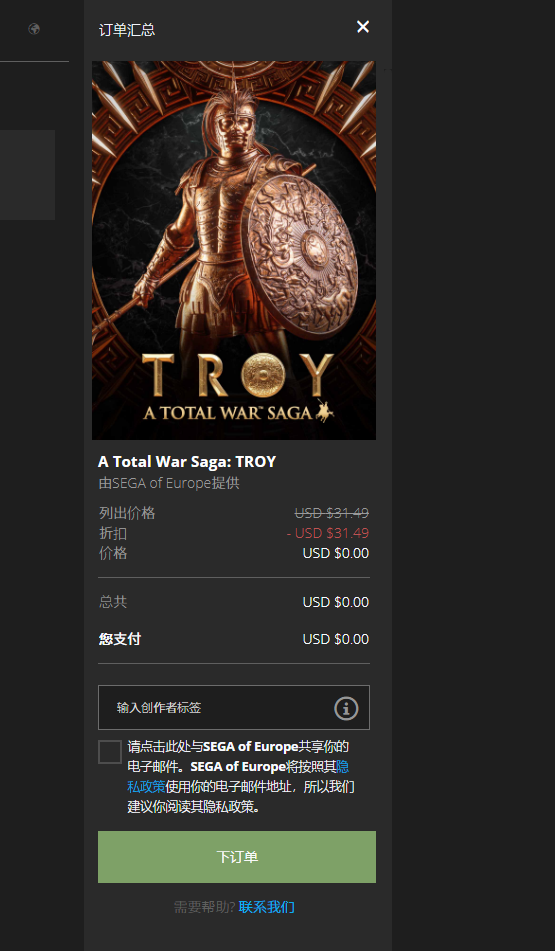Click the dark gray panel behind the sidebar
Viewport: 555px width, 951px height.
(27, 175)
